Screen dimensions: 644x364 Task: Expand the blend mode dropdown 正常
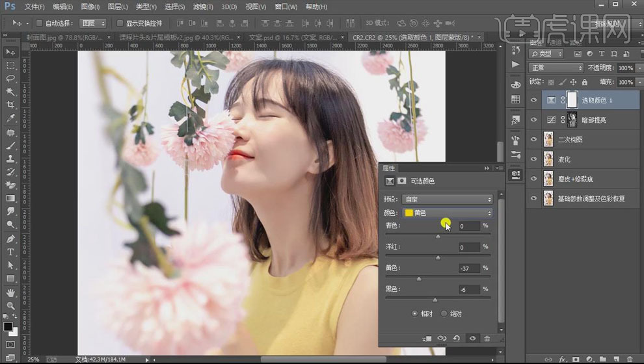556,68
